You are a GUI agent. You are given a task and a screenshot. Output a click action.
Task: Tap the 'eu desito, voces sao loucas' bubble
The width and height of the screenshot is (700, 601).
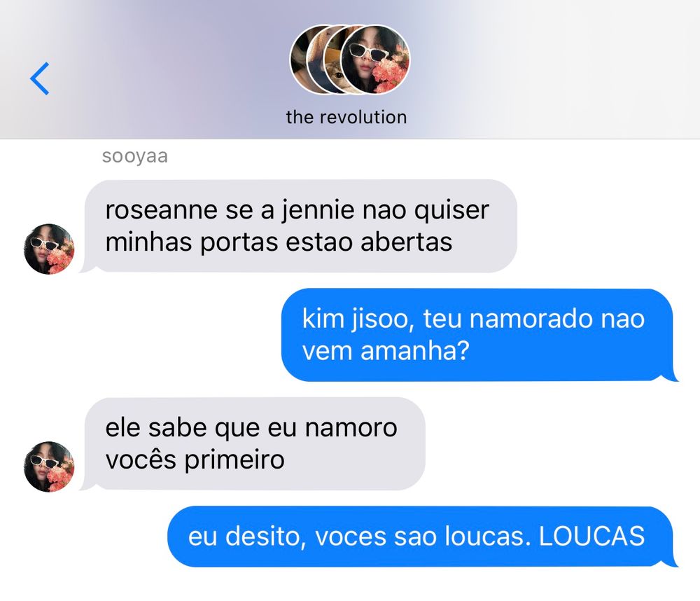[423, 537]
